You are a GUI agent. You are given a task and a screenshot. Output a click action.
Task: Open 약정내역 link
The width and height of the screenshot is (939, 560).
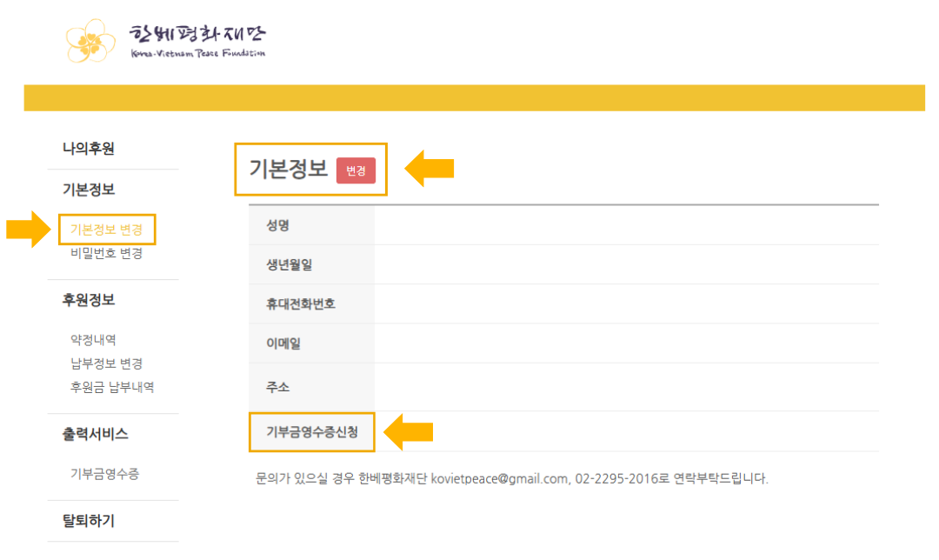93,340
